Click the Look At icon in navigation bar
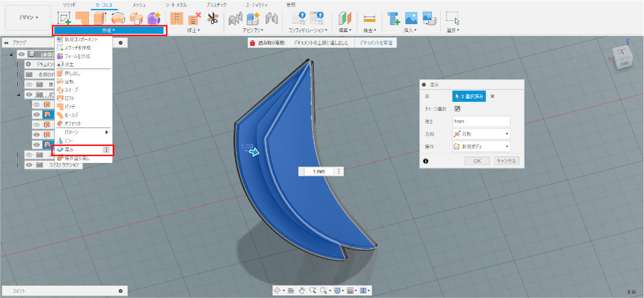Image resolution: width=644 pixels, height=298 pixels. [x=290, y=290]
